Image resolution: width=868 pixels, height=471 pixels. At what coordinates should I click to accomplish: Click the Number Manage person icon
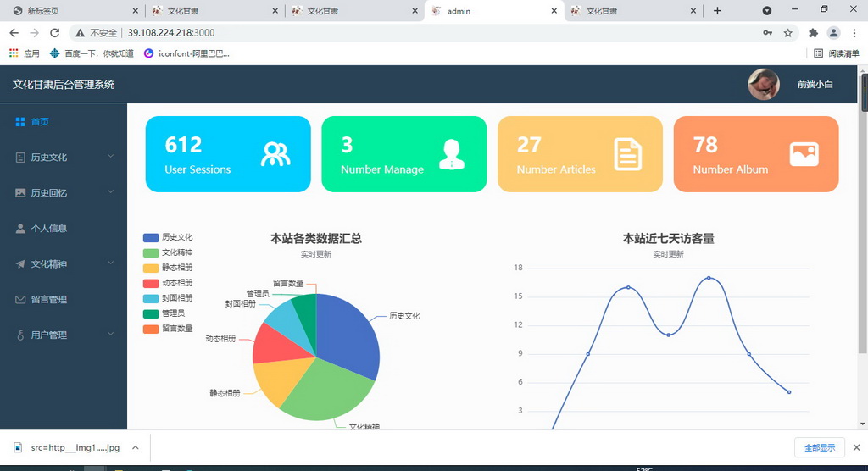tap(452, 154)
